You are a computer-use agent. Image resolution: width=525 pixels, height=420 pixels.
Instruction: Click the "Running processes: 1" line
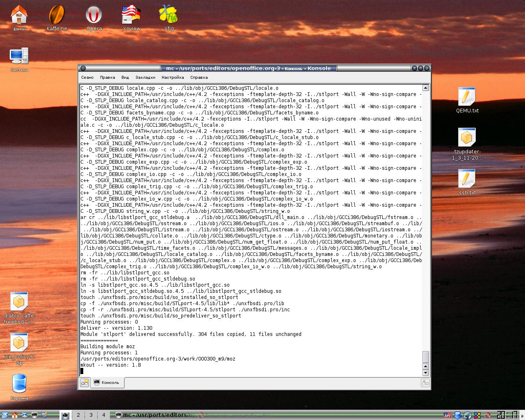109,353
